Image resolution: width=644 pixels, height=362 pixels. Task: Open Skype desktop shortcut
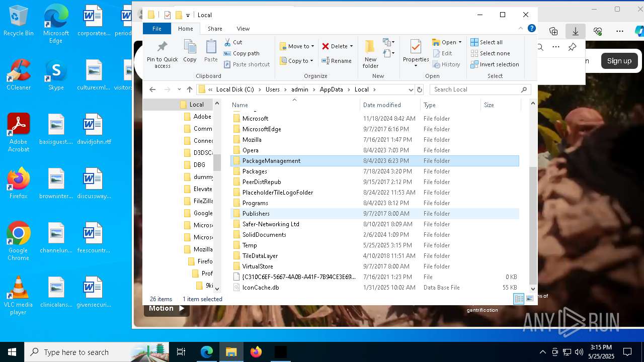click(x=56, y=75)
